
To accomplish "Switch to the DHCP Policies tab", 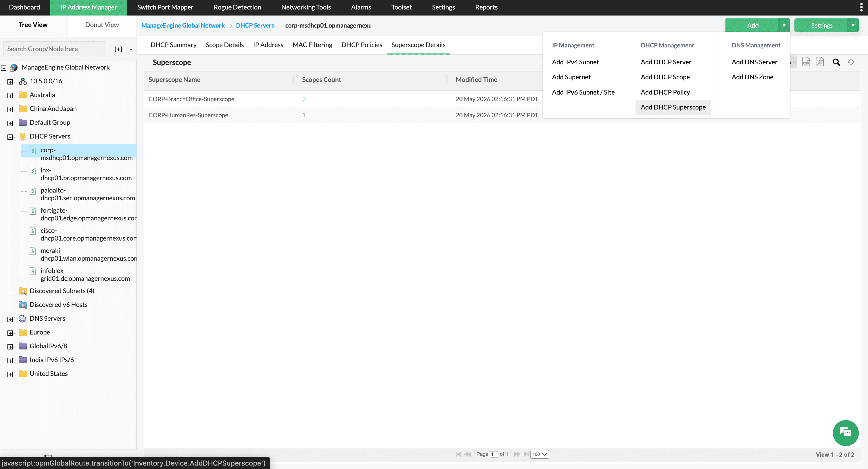I will click(x=362, y=45).
